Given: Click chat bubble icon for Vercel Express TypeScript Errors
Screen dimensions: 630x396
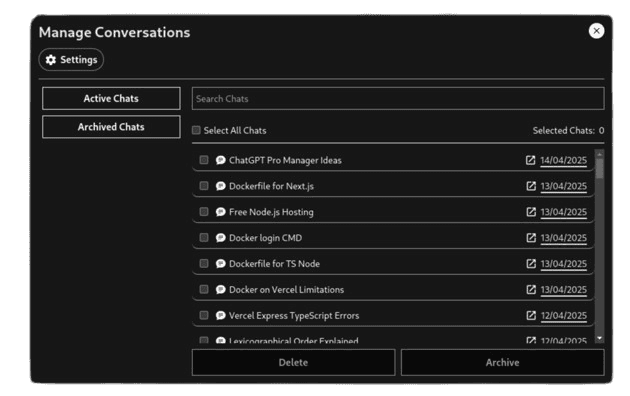Looking at the screenshot, I should coord(220,316).
